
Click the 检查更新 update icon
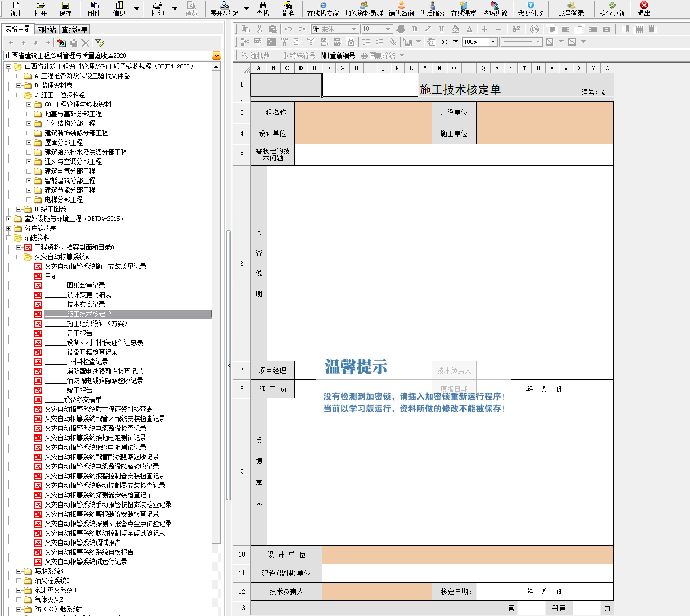click(612, 8)
